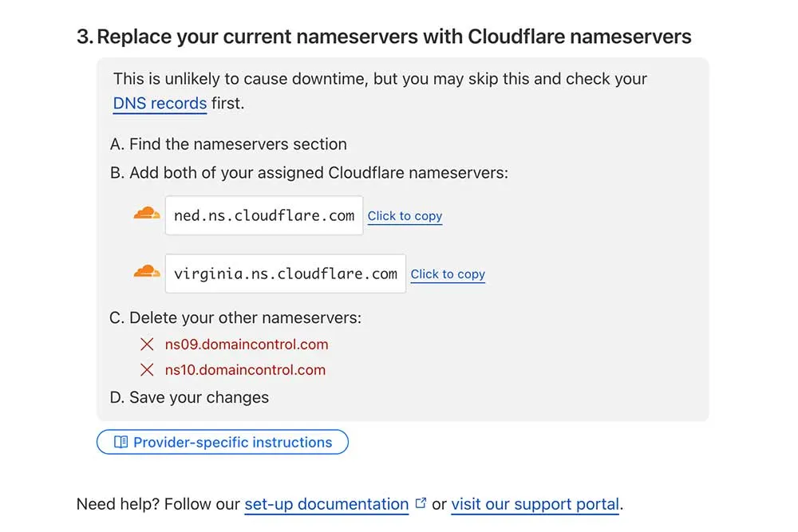Click the ned.ns.cloudflare.com nameserver field

(x=263, y=215)
